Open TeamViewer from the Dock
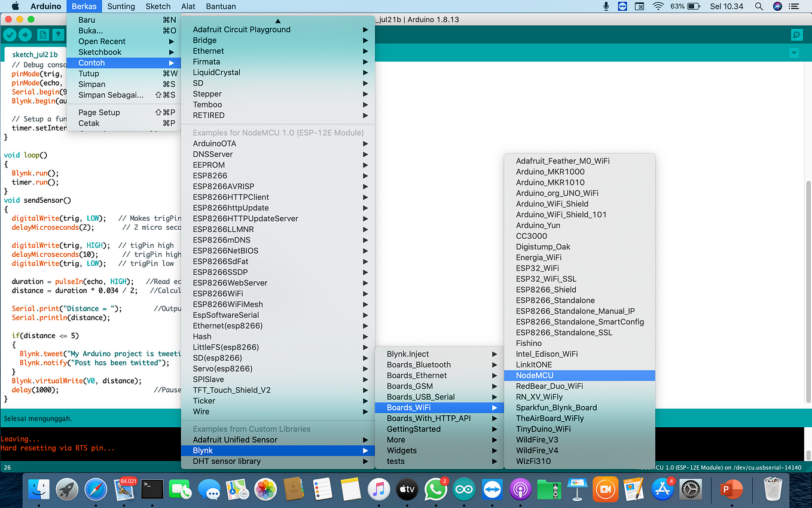Screen dimensions: 812x508 tap(493, 489)
